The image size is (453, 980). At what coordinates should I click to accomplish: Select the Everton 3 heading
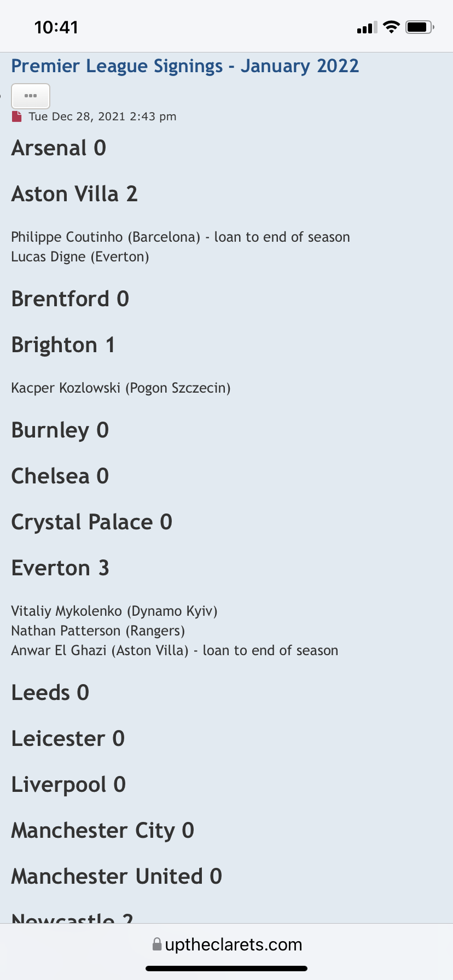(60, 568)
